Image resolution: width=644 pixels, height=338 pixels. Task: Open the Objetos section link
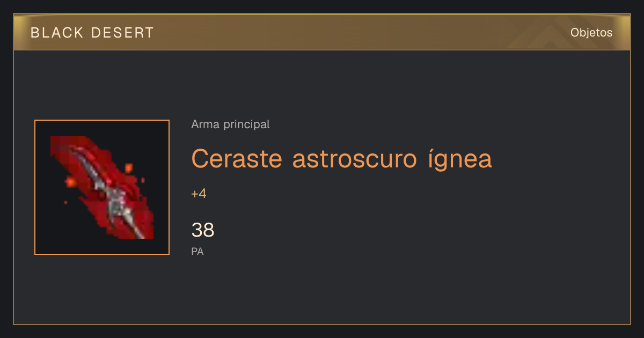591,33
